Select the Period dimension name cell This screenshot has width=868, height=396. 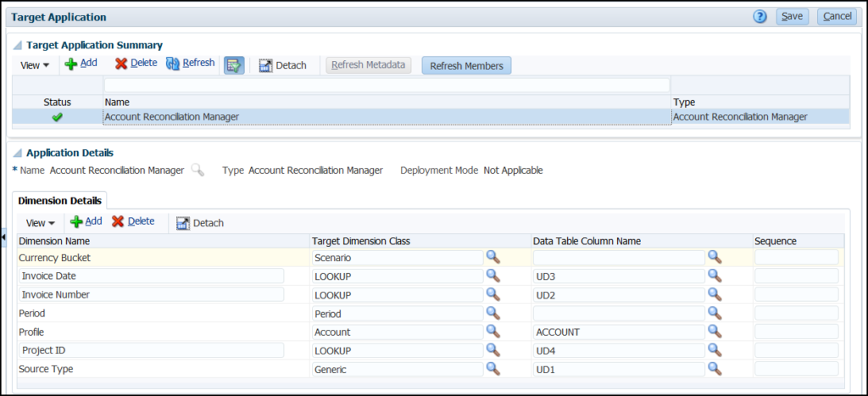click(x=164, y=313)
